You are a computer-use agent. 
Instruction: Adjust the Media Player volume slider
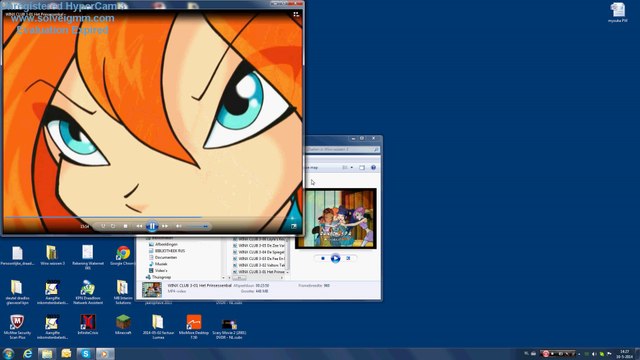coord(198,226)
